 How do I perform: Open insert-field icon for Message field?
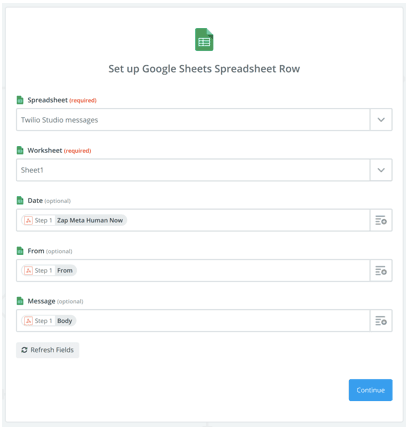click(x=381, y=321)
